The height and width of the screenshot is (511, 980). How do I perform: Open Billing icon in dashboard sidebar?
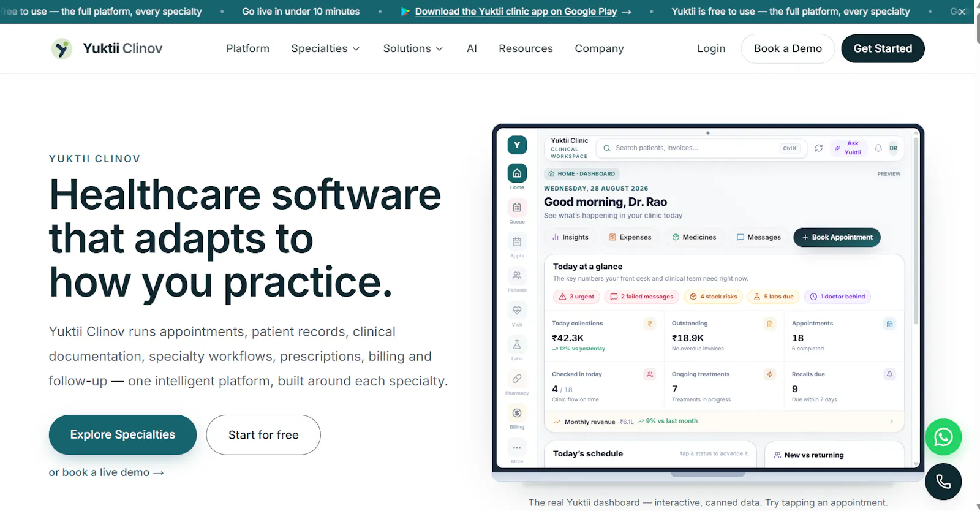pyautogui.click(x=517, y=418)
